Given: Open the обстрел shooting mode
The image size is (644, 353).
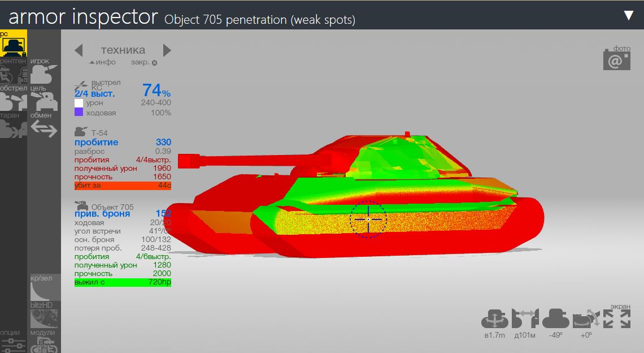Looking at the screenshot, I should point(14,98).
